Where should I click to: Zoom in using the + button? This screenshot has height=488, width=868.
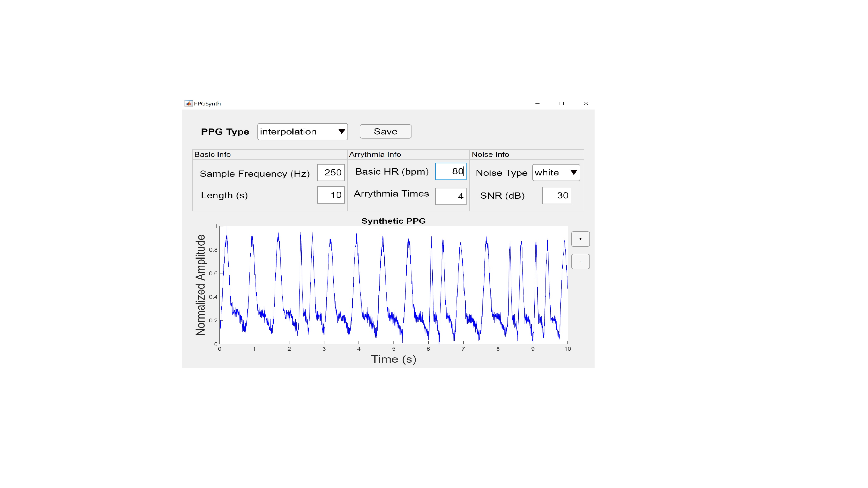[x=580, y=239]
